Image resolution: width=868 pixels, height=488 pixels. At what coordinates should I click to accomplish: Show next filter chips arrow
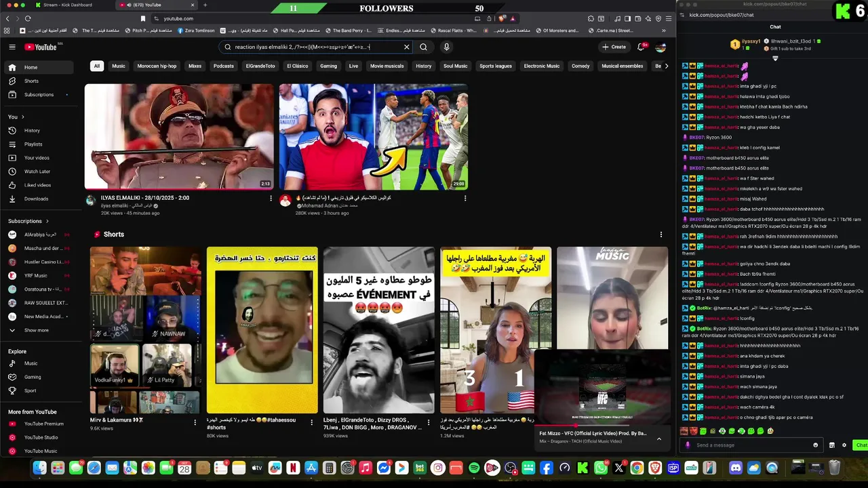pos(666,66)
